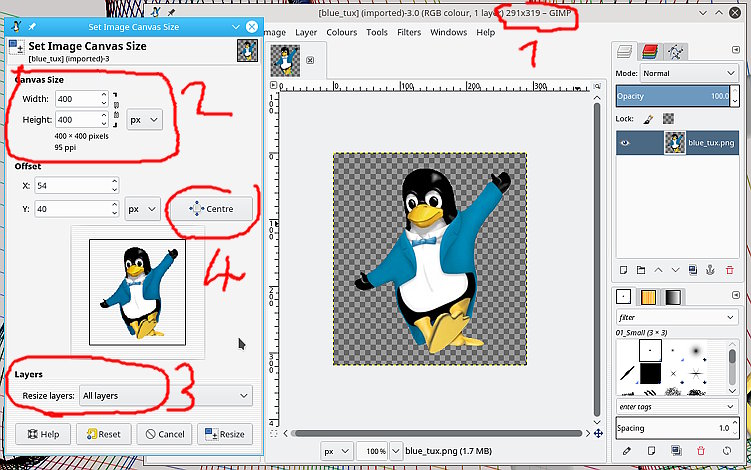Increase Offset Y with up arrow
The image size is (751, 470).
(x=114, y=205)
